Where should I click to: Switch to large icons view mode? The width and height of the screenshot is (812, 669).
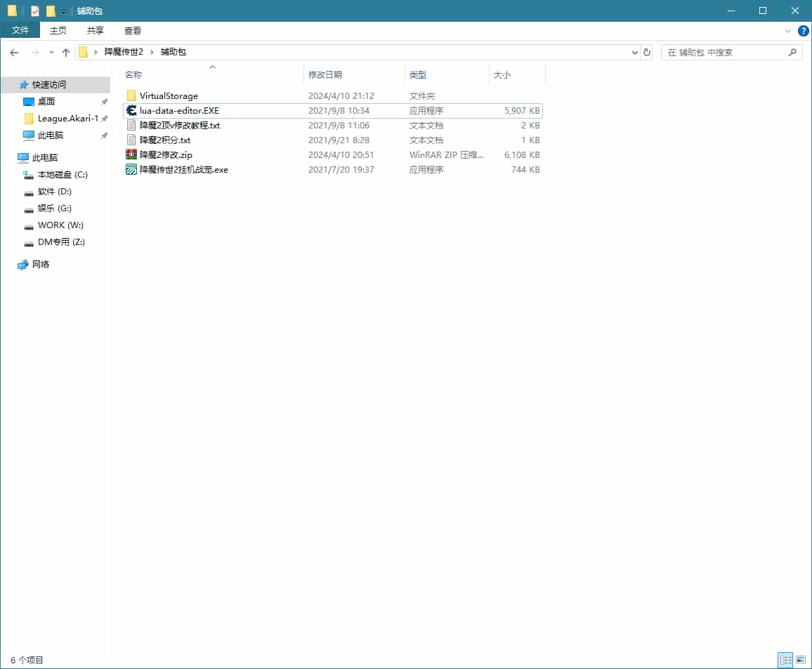click(801, 660)
